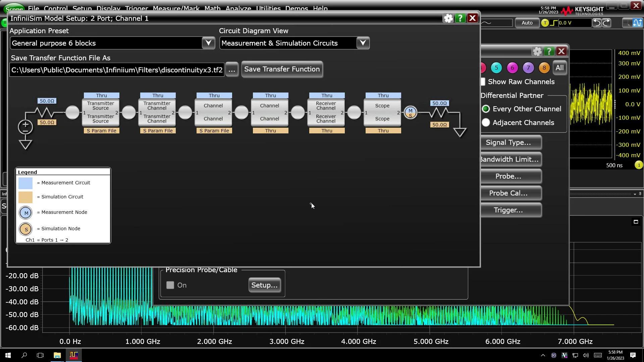Open the Demos menu

297,8
